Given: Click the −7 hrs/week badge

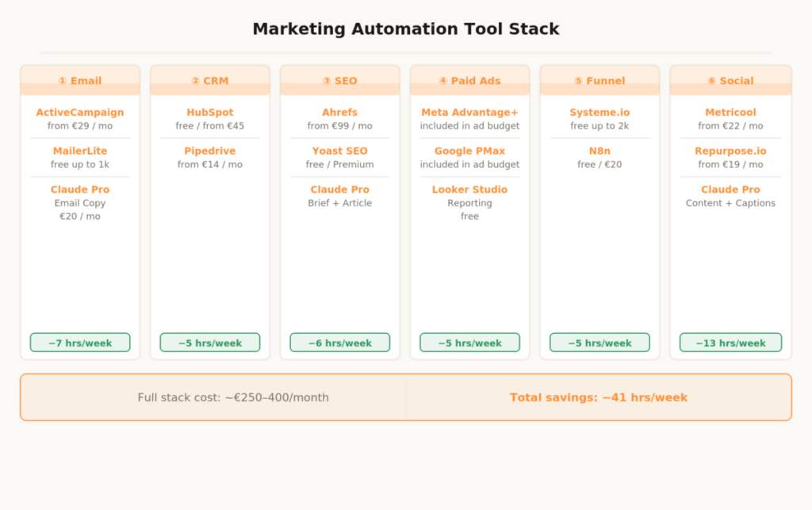Looking at the screenshot, I should click(x=80, y=343).
